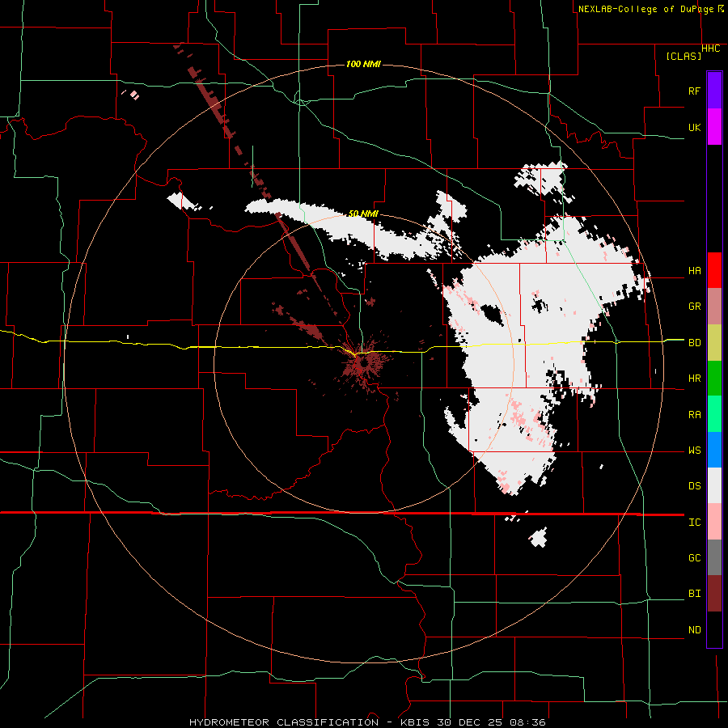This screenshot has width=728, height=728.
Task: Click the RA legend label
Action: pyautogui.click(x=694, y=415)
